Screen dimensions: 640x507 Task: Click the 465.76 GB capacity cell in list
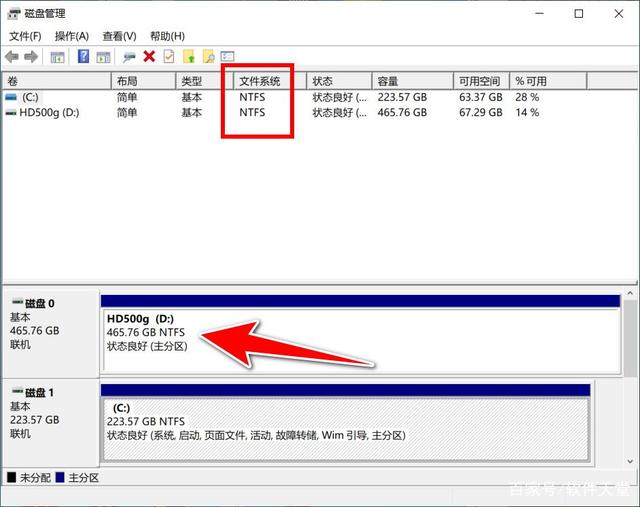tap(402, 113)
